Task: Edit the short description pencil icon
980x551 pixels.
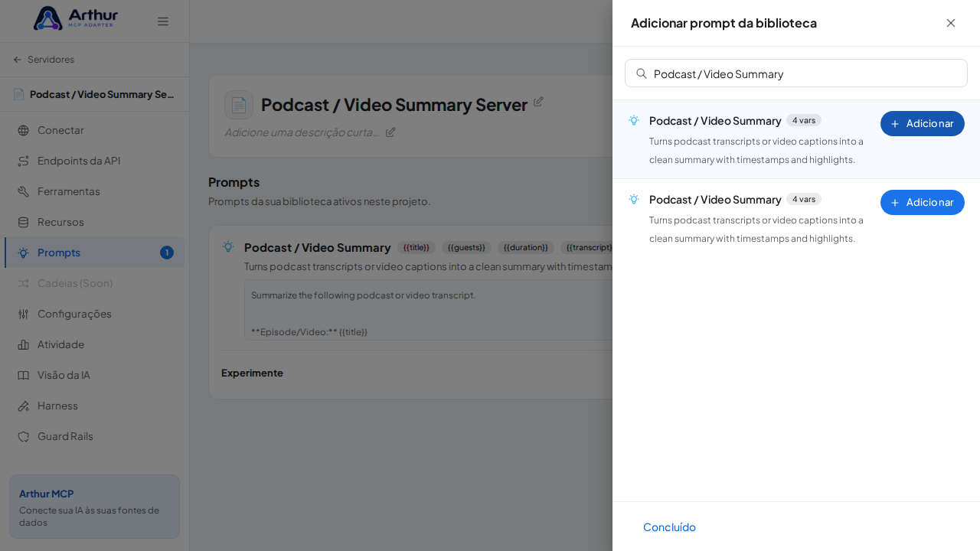Action: [390, 132]
